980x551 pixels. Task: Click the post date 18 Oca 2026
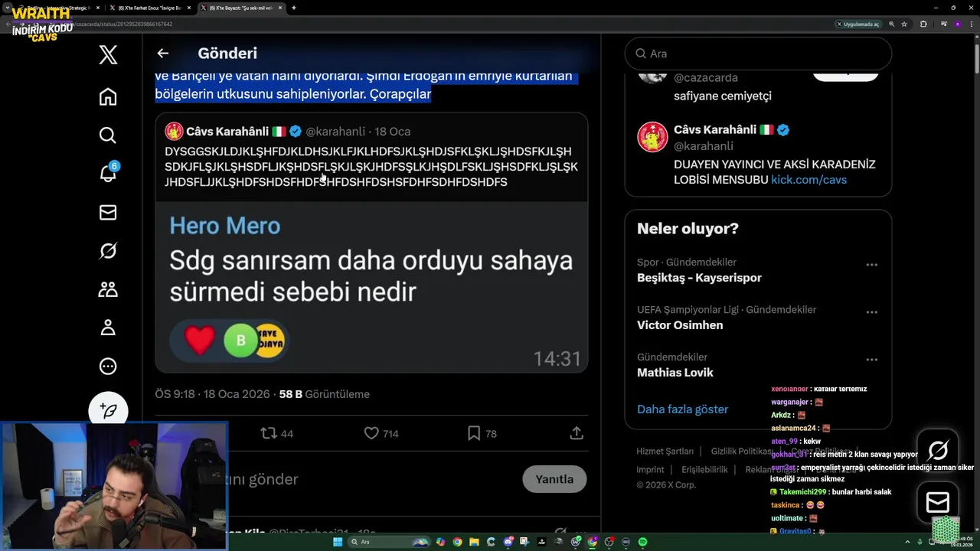[236, 394]
